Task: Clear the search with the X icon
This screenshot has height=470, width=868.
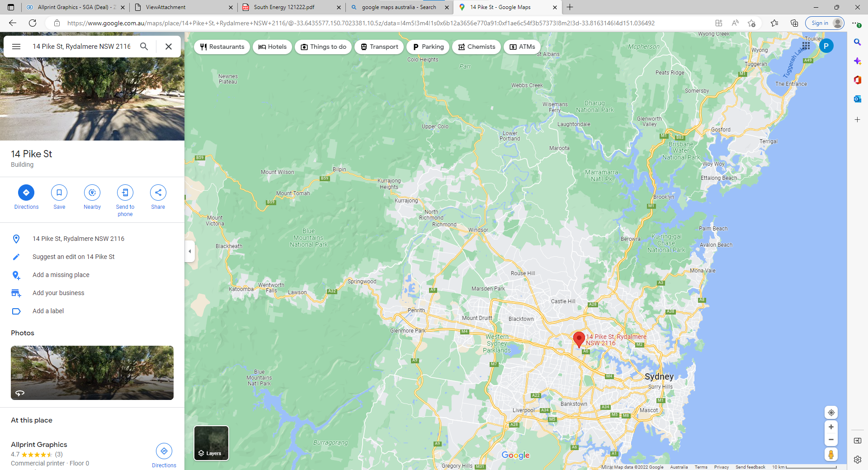Action: pyautogui.click(x=169, y=47)
